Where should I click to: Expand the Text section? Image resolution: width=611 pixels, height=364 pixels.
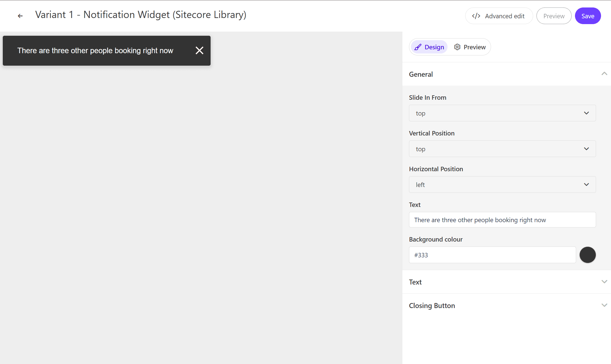coord(604,282)
